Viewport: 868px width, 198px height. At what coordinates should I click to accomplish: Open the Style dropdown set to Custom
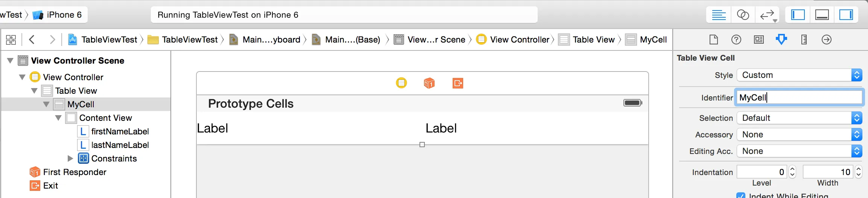pos(799,75)
